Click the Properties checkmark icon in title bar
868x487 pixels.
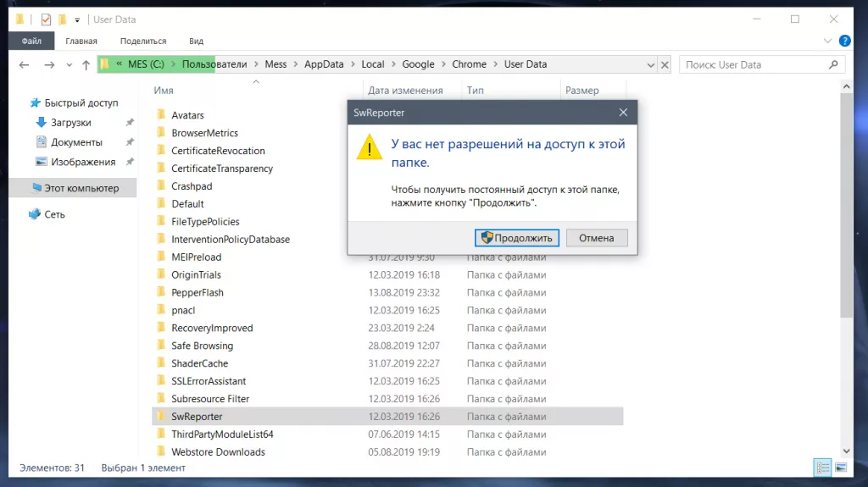46,19
